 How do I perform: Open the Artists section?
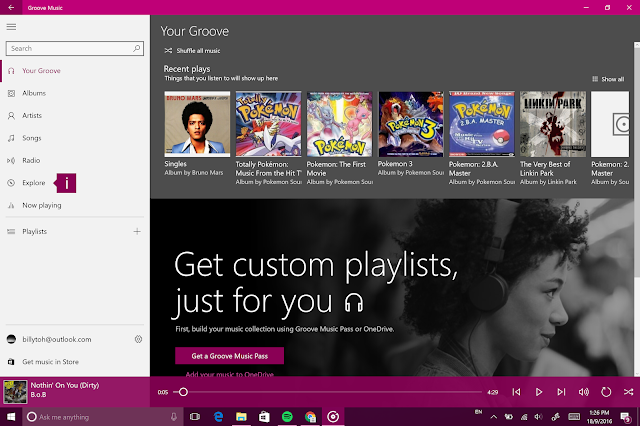click(75, 115)
